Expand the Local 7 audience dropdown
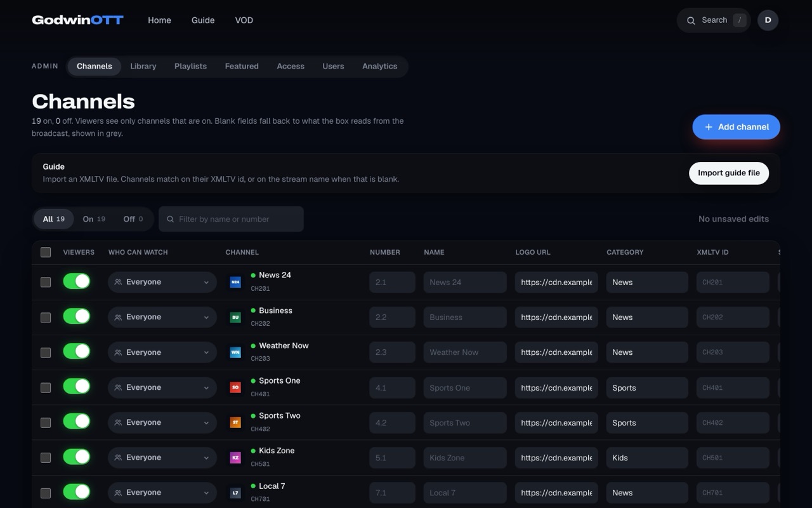Image resolution: width=812 pixels, height=508 pixels. coord(162,493)
